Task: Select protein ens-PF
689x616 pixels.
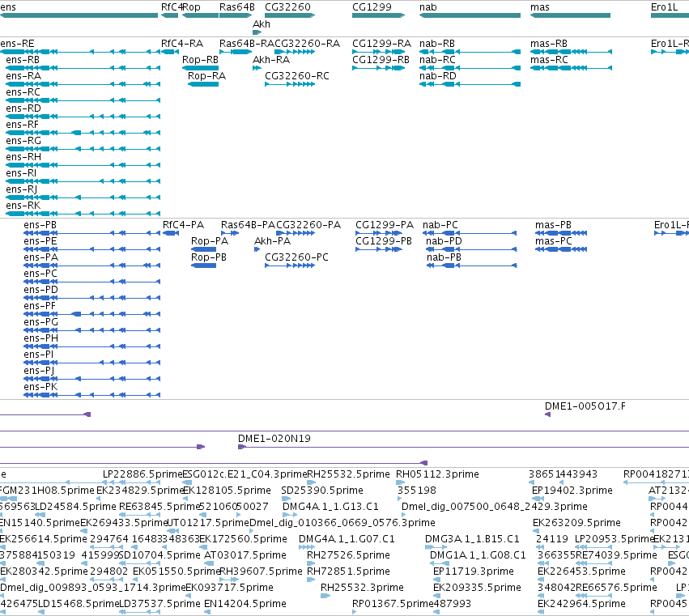Action: 91,314
